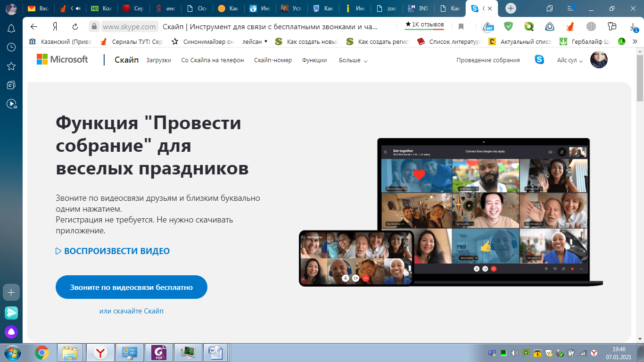This screenshot has height=362, width=644.
Task: Click the plus button in the sidebar
Action: coord(11,292)
